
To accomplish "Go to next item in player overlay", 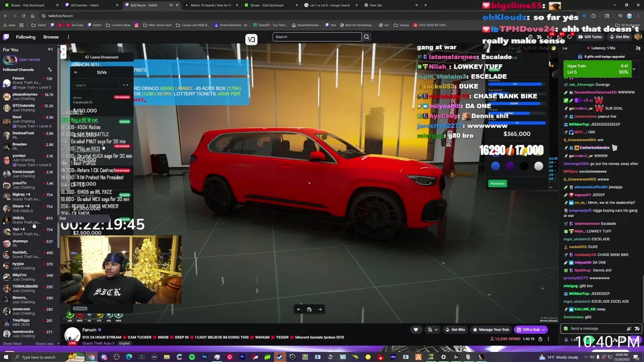I will tap(319, 309).
